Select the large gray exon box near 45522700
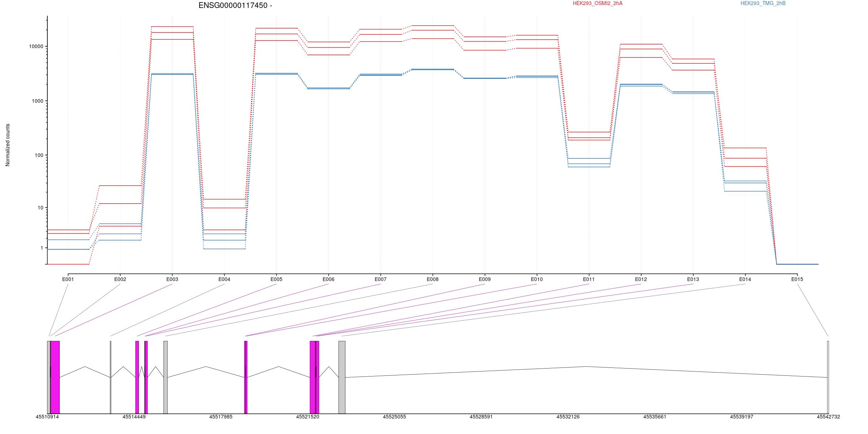868x434 pixels. pos(342,377)
